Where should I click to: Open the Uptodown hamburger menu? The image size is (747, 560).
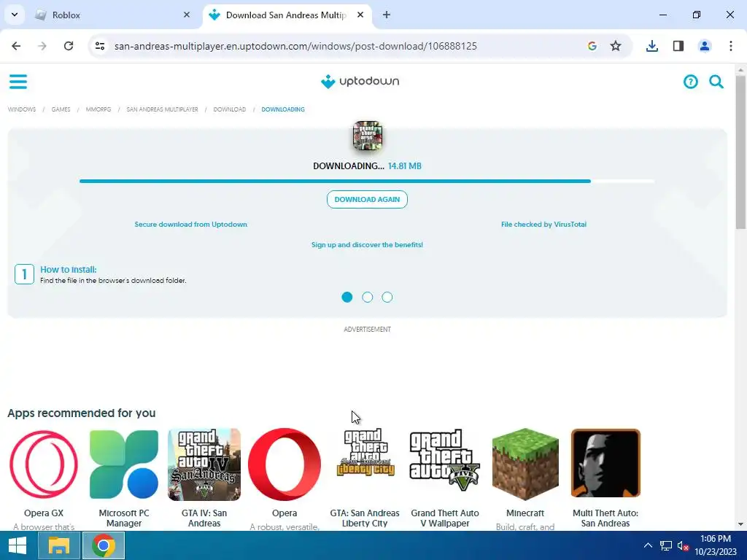tap(18, 82)
